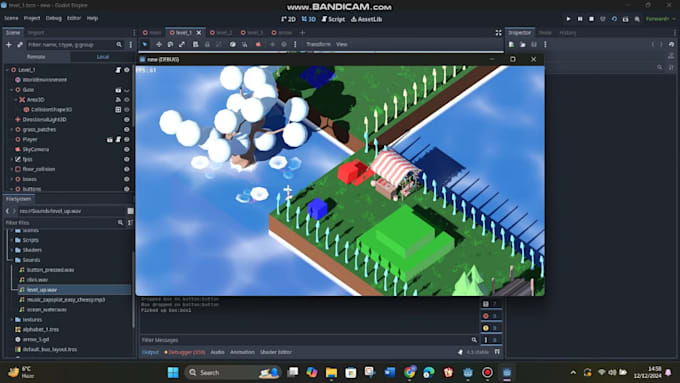The image size is (680, 383).
Task: Open Windows Start menu on taskbar
Action: pyautogui.click(x=173, y=373)
